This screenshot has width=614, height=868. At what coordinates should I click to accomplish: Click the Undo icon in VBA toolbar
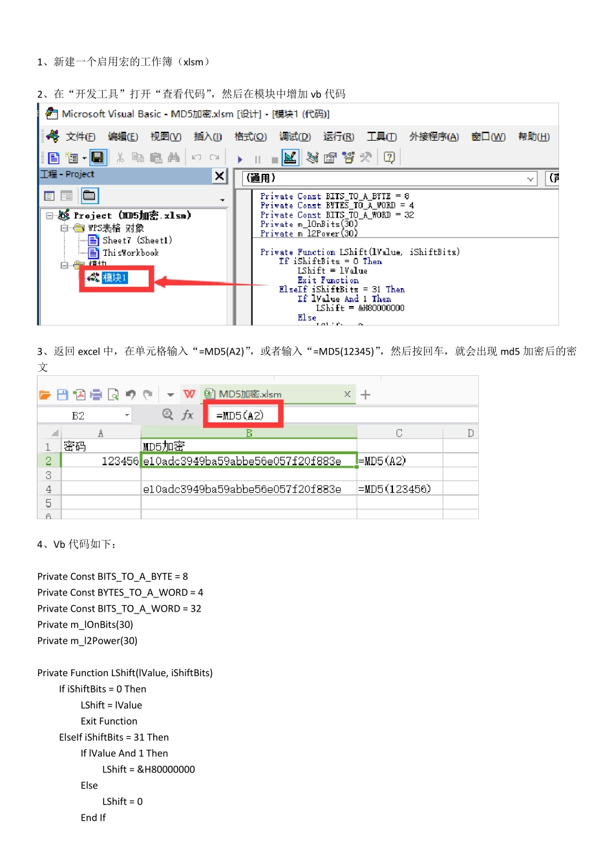(x=196, y=158)
